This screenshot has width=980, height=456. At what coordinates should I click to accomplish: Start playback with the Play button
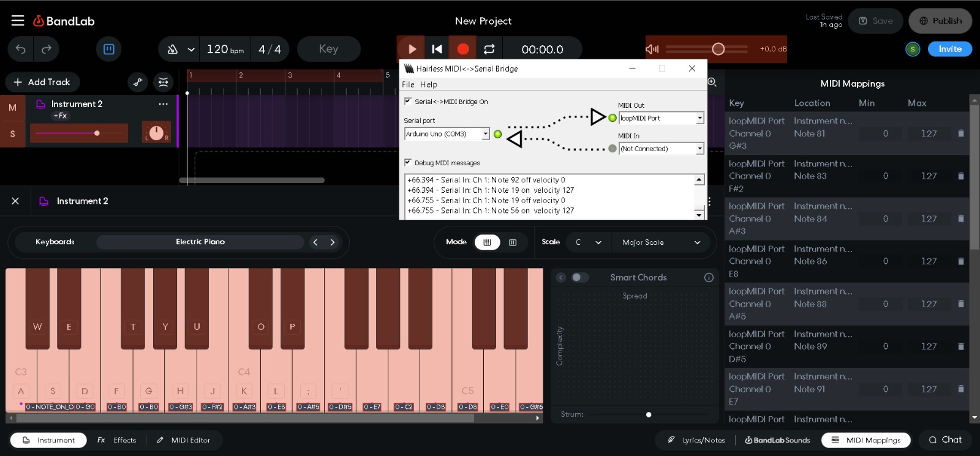412,49
